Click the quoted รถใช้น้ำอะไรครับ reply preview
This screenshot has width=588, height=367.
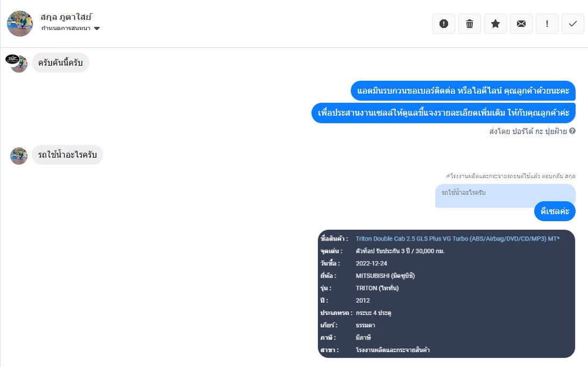pos(505,195)
